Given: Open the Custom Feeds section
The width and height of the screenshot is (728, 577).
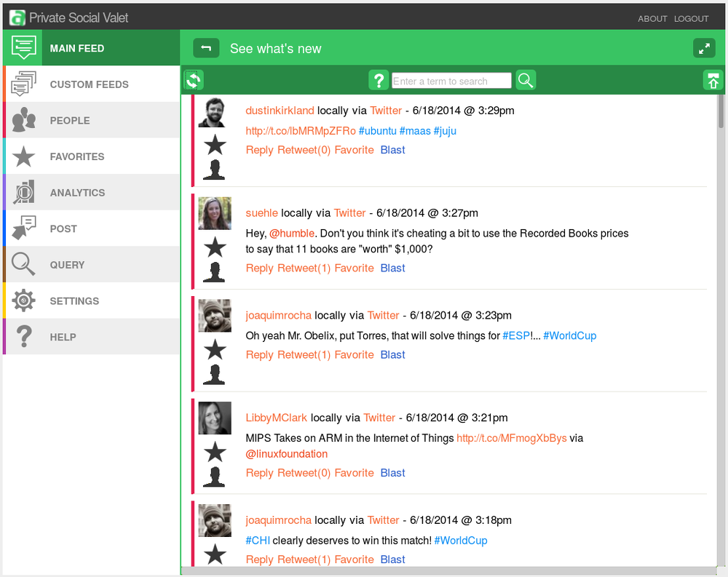Looking at the screenshot, I should (x=89, y=84).
